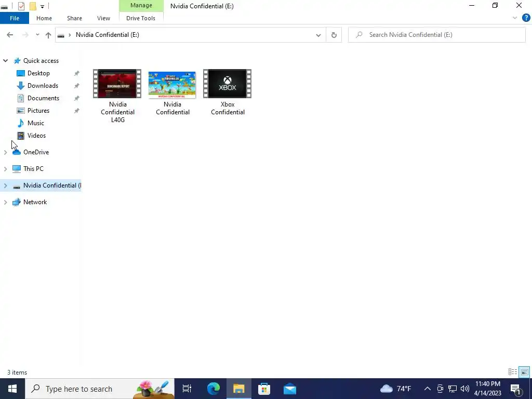Expand the This PC tree node
The height and width of the screenshot is (399, 532).
pyautogui.click(x=5, y=169)
